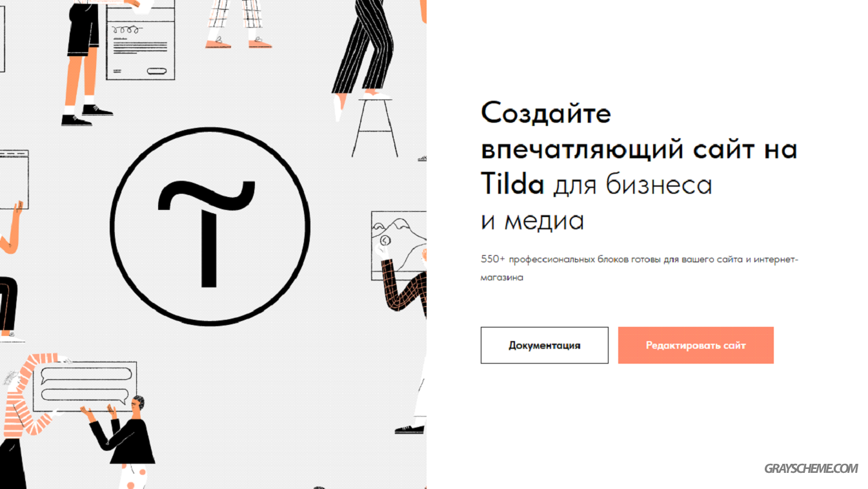Select the tall stool illustration

click(x=374, y=126)
